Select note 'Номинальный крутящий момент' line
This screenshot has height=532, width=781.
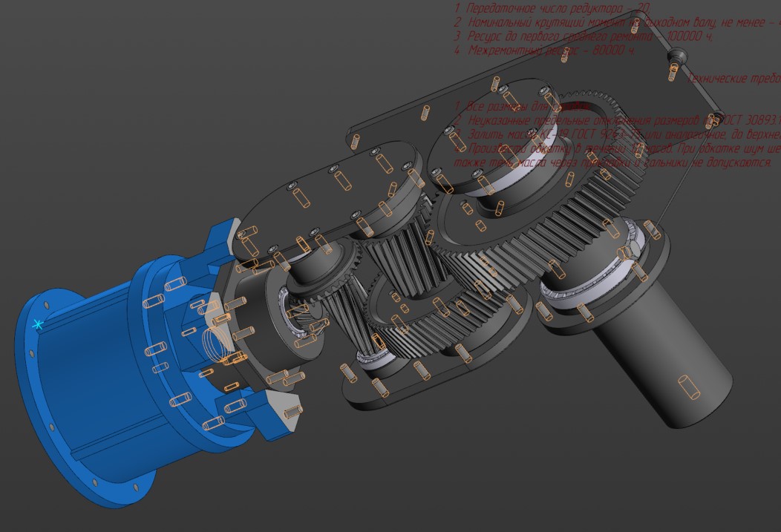tap(616, 22)
